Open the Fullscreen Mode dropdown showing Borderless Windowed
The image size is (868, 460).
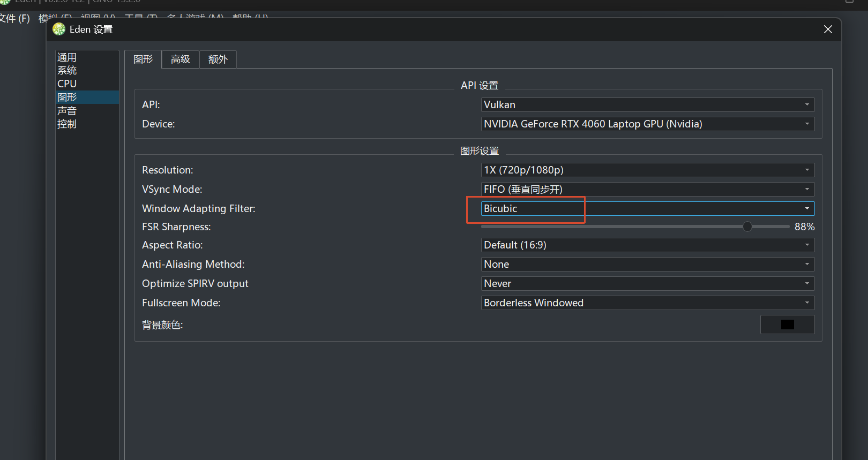[648, 303]
